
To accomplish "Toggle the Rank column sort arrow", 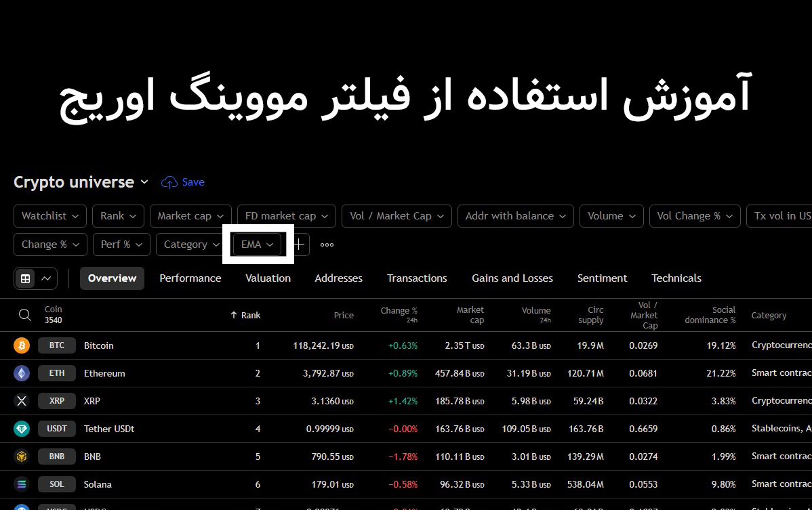I will pos(234,315).
